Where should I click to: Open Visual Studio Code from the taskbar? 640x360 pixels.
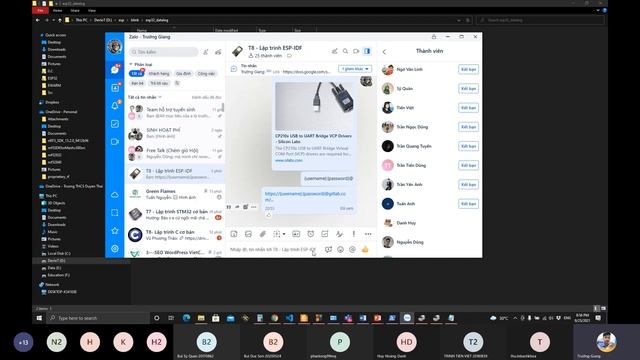[289, 318]
